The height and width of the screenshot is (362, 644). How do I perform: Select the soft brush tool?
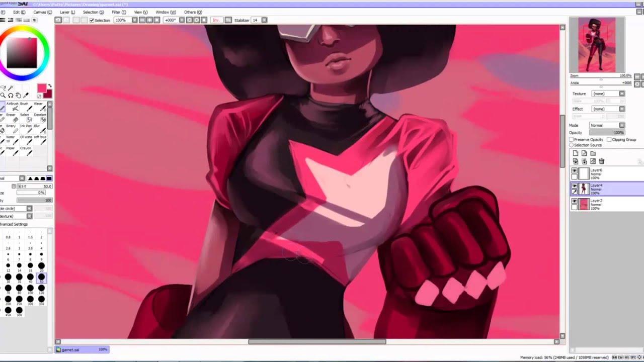[40, 140]
